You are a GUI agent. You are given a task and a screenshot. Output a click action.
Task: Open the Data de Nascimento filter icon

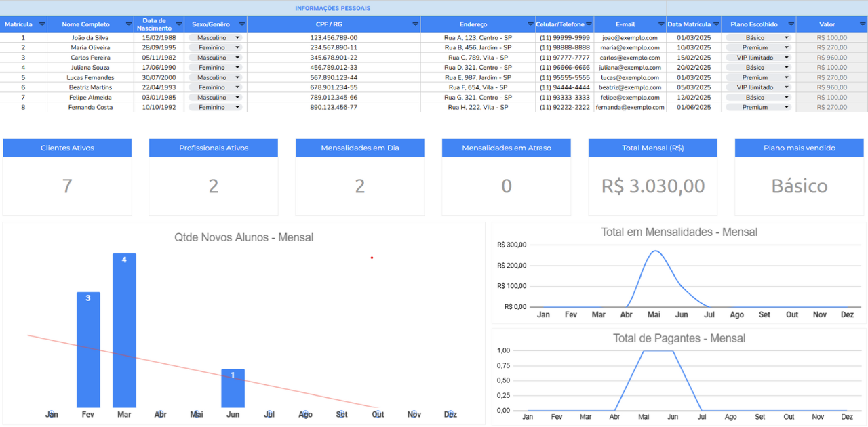point(179,24)
